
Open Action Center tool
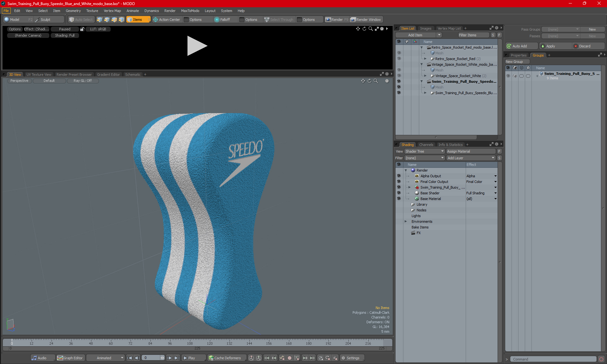pyautogui.click(x=167, y=20)
